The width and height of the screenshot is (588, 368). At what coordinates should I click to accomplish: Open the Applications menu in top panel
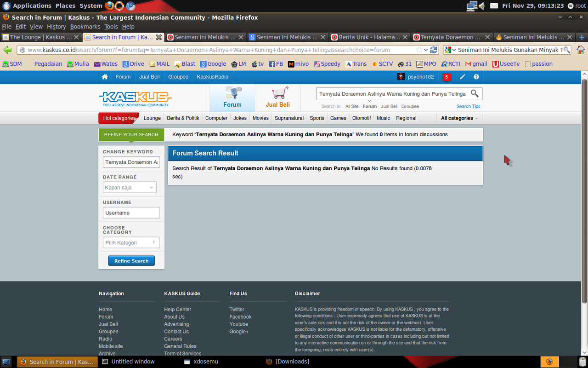pyautogui.click(x=28, y=6)
